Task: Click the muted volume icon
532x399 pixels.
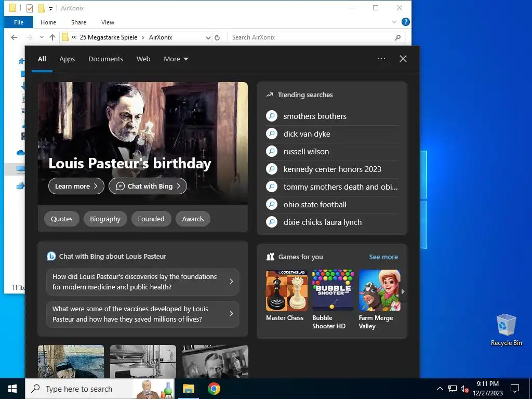Action: click(464, 389)
